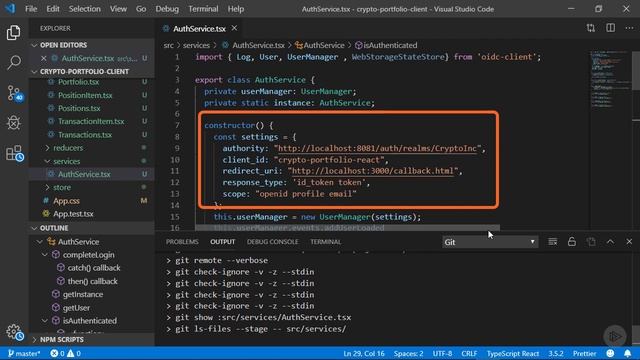Toggle output scroll lock
640x360 pixels.
[x=572, y=242]
